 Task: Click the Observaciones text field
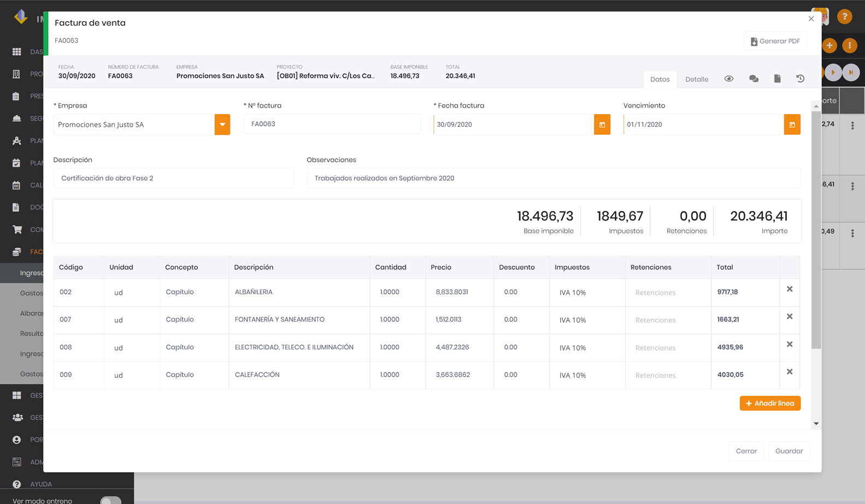click(554, 178)
